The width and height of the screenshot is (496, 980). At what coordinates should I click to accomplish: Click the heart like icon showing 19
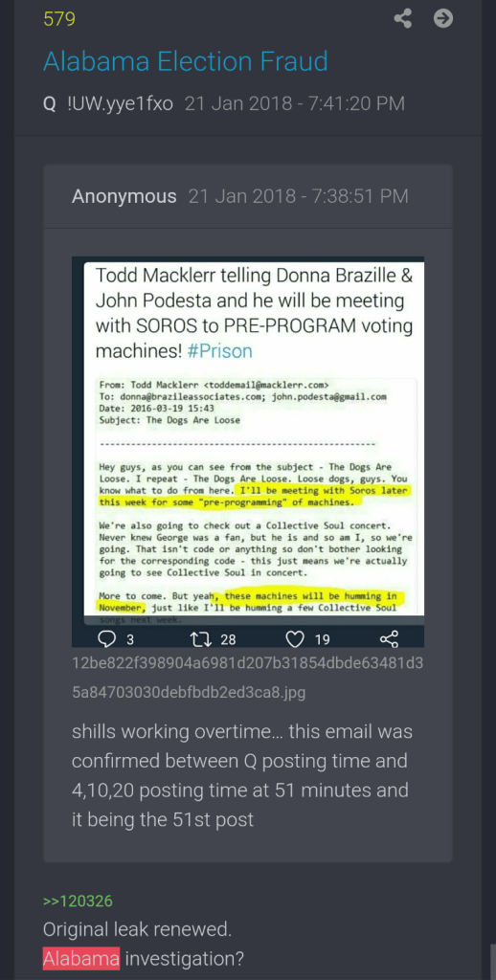295,638
